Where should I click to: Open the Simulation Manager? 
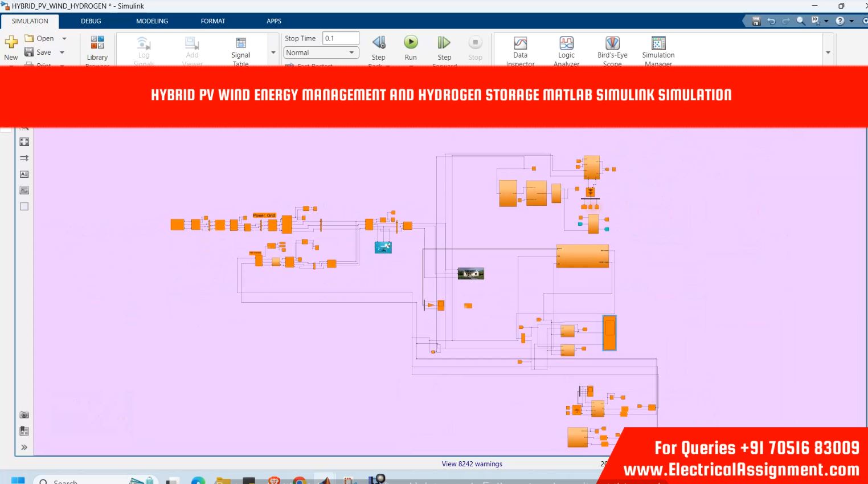(x=658, y=48)
